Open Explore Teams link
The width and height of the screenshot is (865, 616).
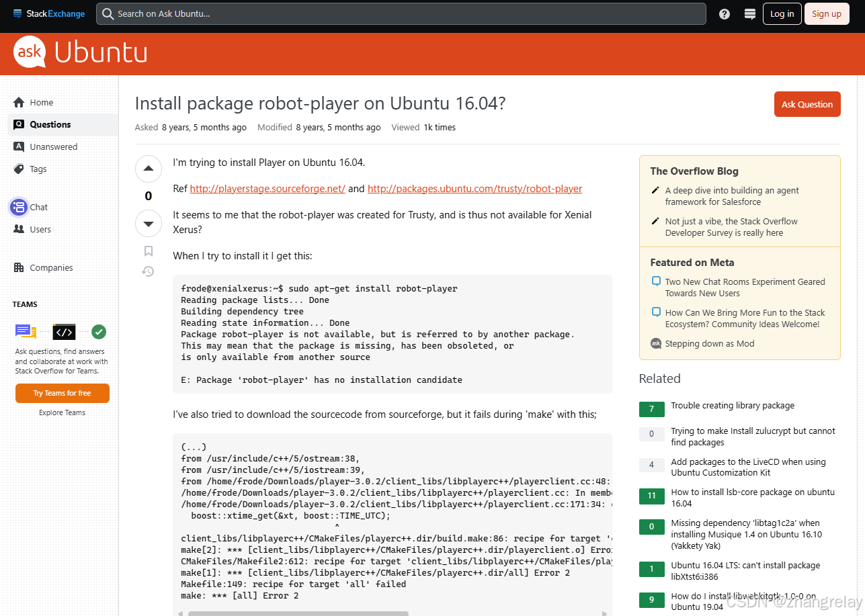coord(62,412)
